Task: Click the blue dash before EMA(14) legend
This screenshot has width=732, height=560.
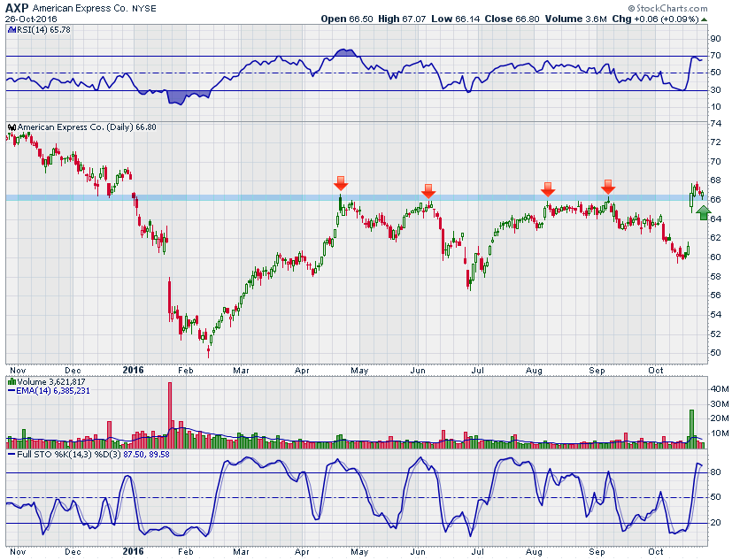Action: pos(12,391)
